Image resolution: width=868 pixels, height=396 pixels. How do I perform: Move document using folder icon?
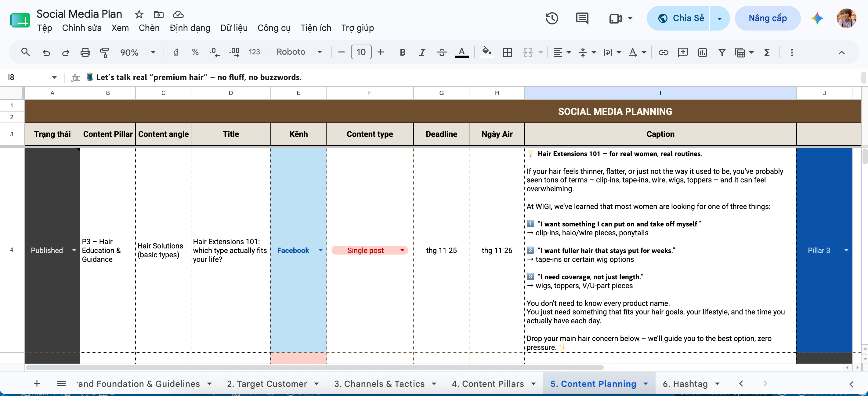(158, 14)
